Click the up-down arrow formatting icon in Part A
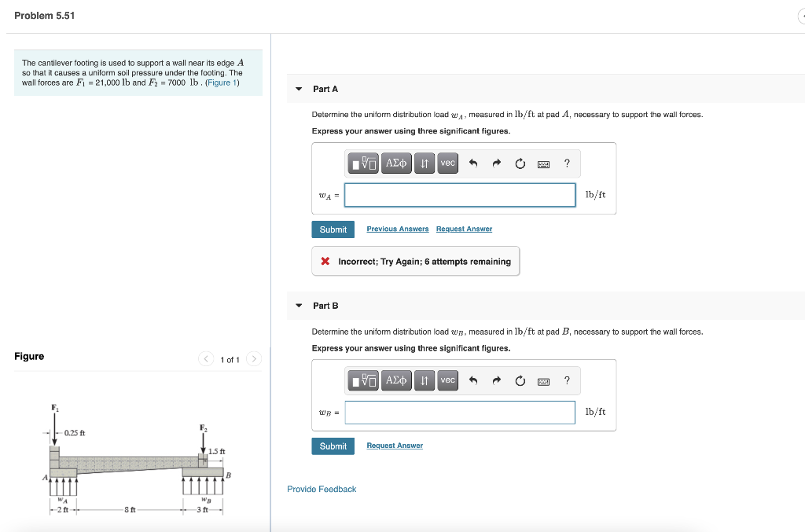Viewport: 805px width, 532px height. tap(424, 163)
